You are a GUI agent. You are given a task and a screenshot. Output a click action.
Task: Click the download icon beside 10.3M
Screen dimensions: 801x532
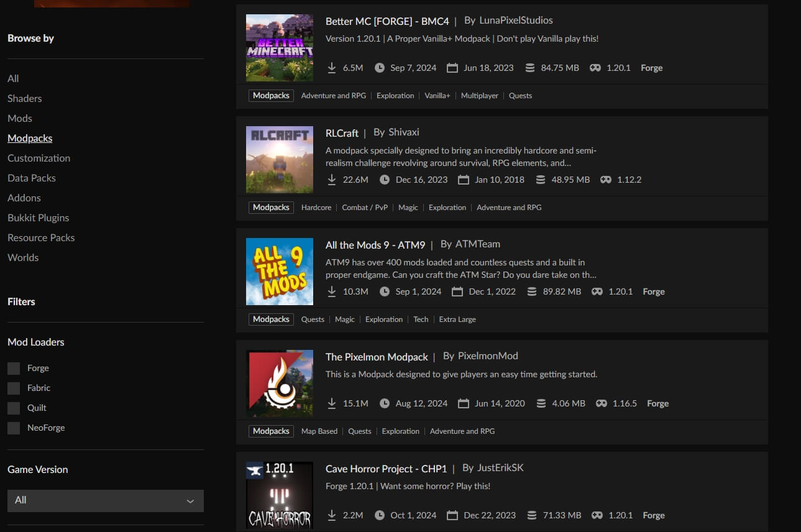332,291
